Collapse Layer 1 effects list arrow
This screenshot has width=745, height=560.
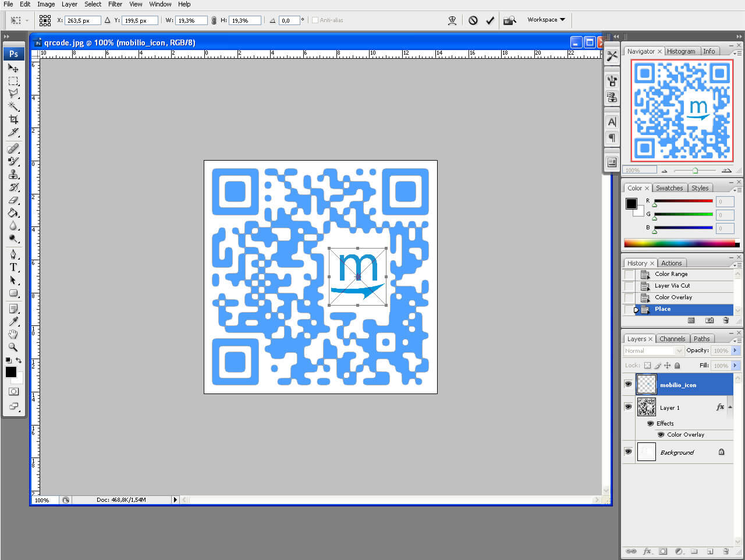[730, 407]
